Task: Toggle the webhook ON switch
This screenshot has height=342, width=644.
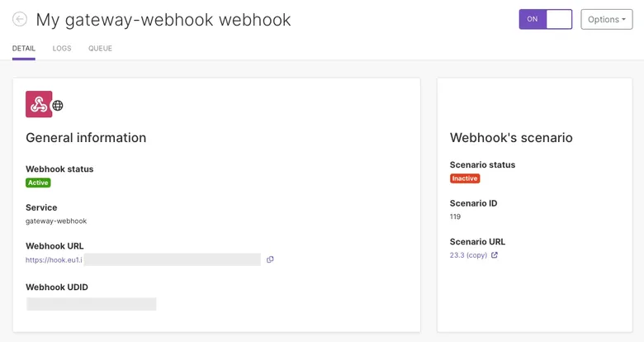Action: [546, 19]
